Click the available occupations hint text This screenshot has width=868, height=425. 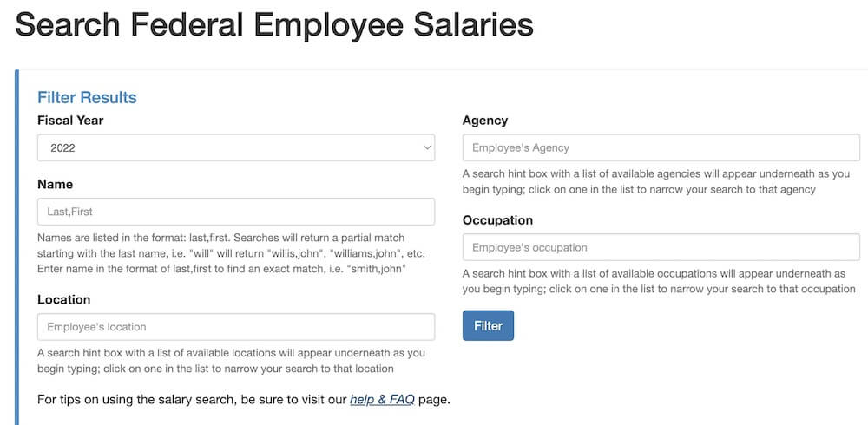659,281
